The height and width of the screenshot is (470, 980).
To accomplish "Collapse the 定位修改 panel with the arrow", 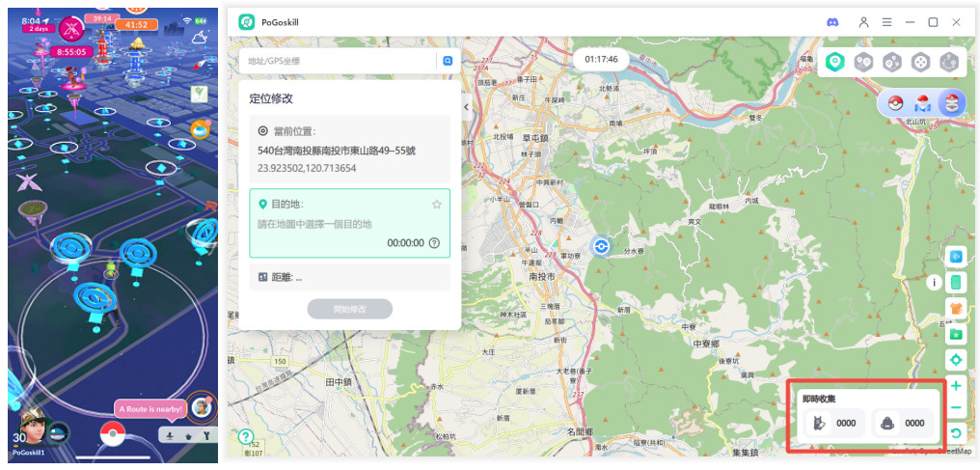I will [466, 107].
